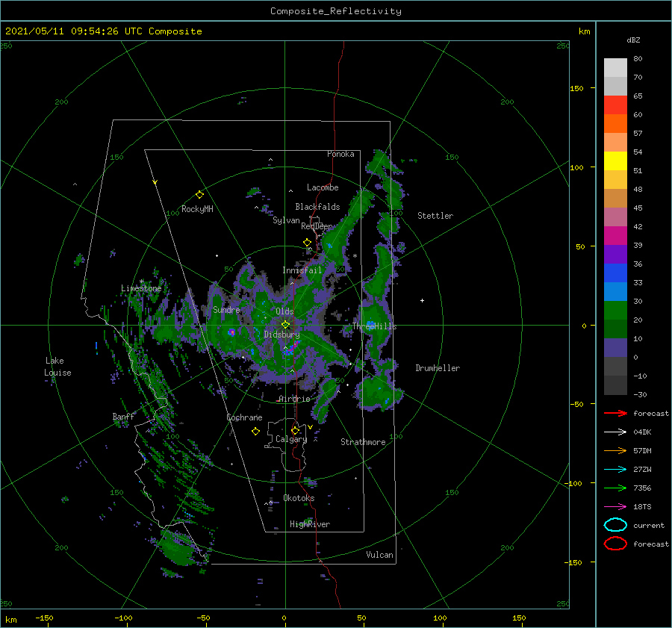This screenshot has width=672, height=628.
Task: Click the red forecast arrow in legend
Action: [615, 413]
